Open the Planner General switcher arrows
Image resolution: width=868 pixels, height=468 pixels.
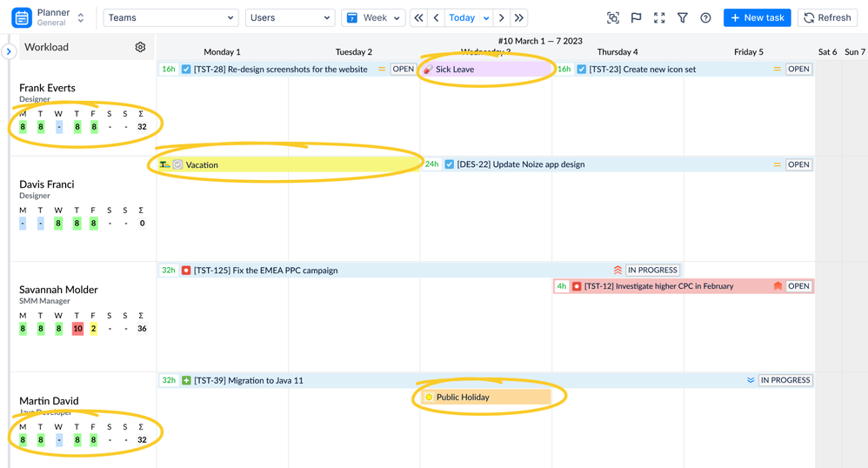coord(81,17)
